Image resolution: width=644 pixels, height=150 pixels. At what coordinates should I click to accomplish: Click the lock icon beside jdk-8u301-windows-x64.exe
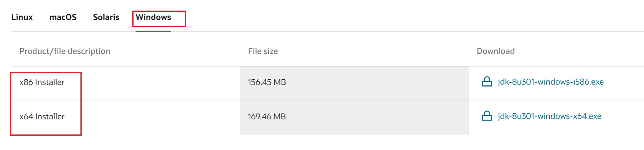click(487, 116)
